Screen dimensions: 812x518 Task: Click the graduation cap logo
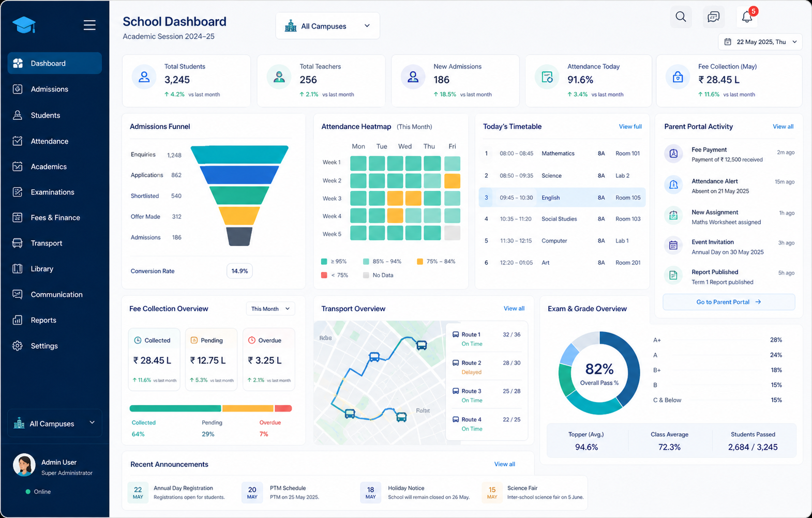[x=24, y=25]
